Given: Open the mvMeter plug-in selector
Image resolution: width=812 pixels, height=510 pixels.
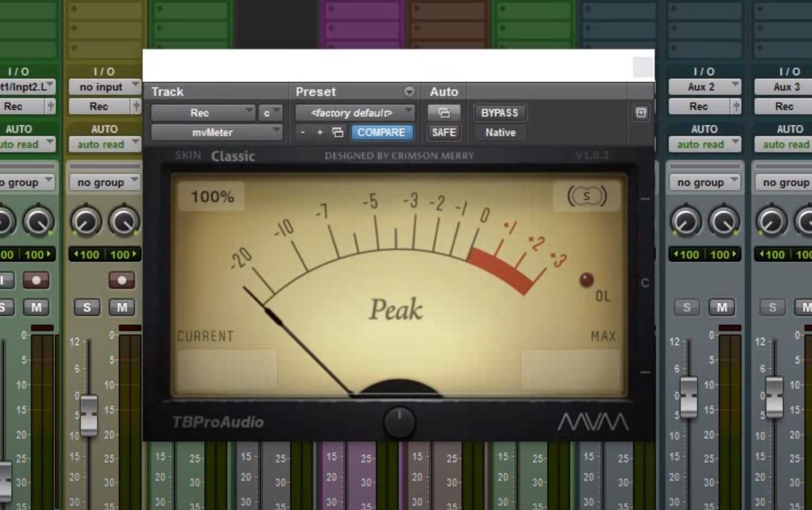Looking at the screenshot, I should pos(216,132).
